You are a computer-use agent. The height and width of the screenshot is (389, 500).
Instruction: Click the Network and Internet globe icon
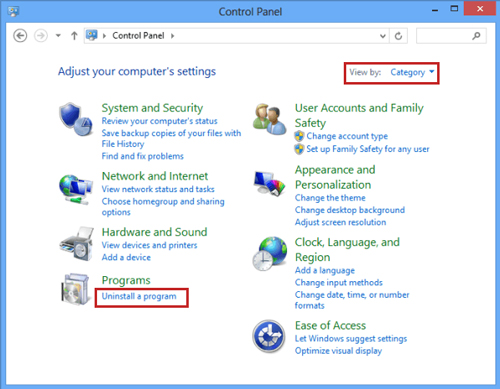pos(76,189)
